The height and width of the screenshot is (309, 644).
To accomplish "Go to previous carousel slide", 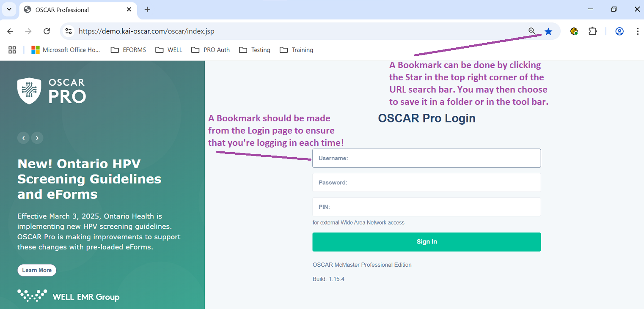I will pyautogui.click(x=23, y=138).
